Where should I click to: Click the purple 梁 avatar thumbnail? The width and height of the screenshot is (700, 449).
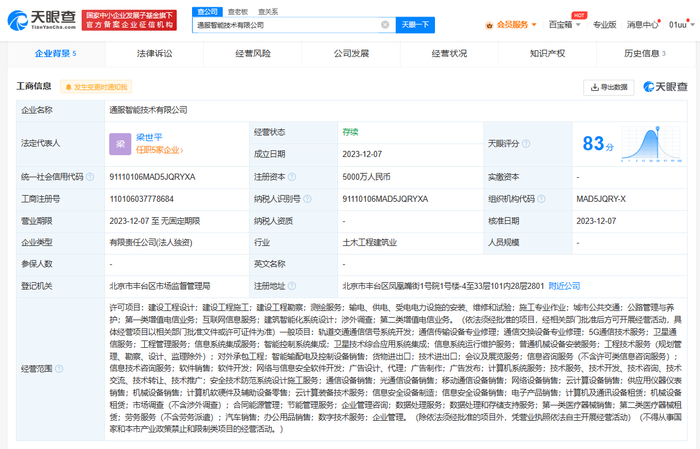coord(120,144)
